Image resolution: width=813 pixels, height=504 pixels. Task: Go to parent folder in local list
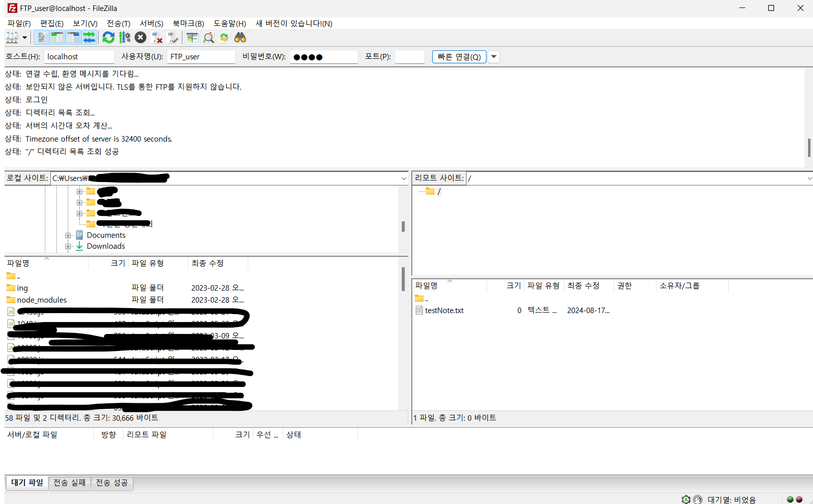point(13,276)
